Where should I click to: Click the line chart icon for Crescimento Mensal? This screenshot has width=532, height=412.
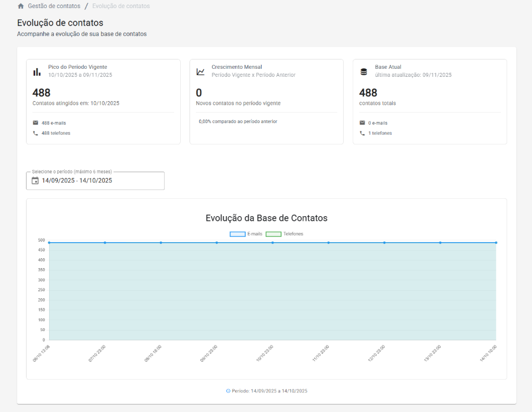[x=200, y=72]
